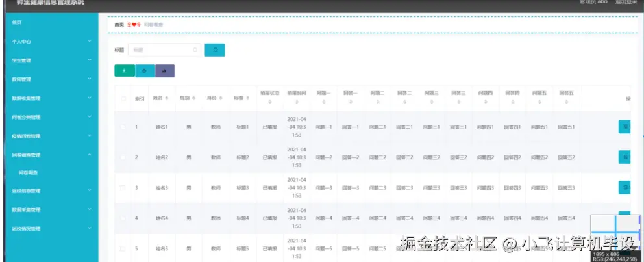Check the checkbox for row 姓名1
Image resolution: width=644 pixels, height=262 pixels.
pos(123,127)
